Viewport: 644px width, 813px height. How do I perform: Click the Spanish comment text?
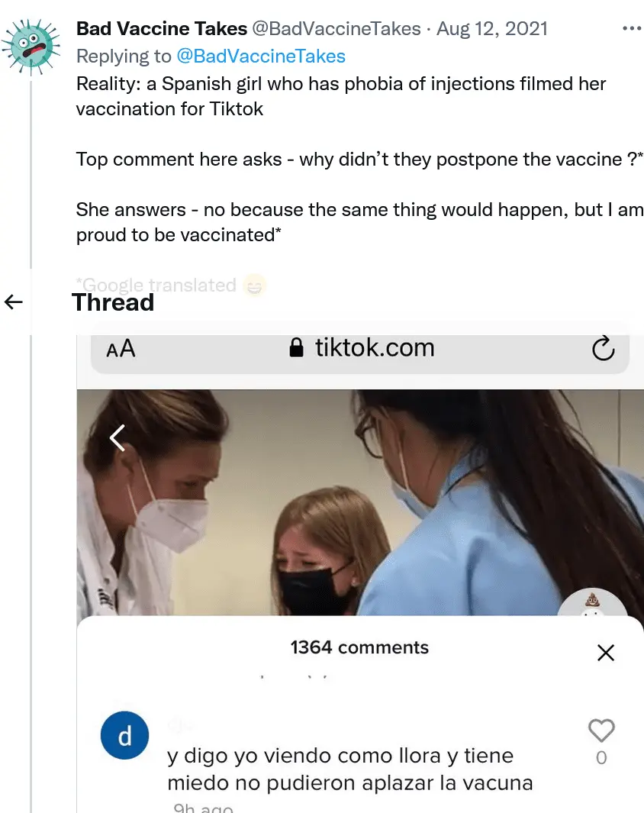(x=349, y=769)
